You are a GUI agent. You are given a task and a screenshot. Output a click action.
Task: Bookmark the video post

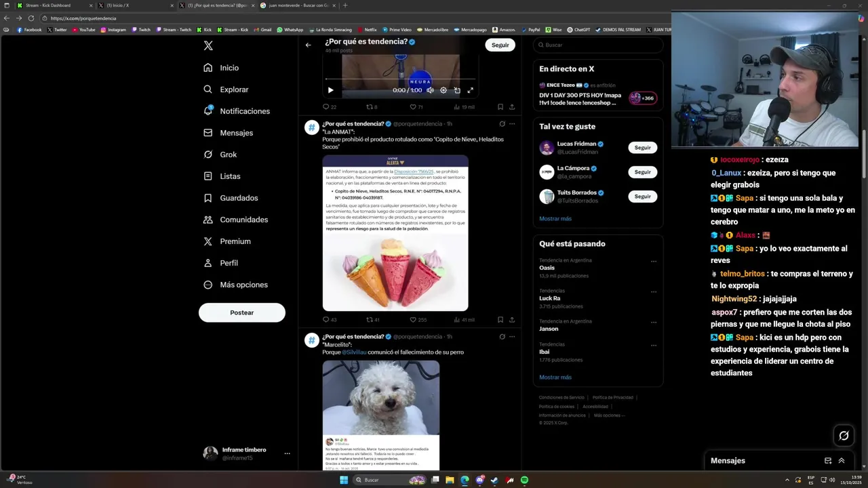pos(500,107)
